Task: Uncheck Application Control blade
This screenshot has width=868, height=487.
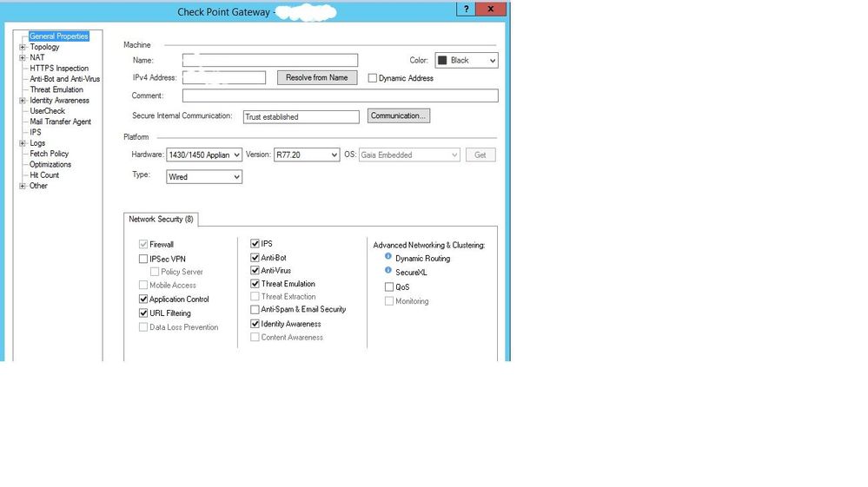Action: click(x=143, y=299)
